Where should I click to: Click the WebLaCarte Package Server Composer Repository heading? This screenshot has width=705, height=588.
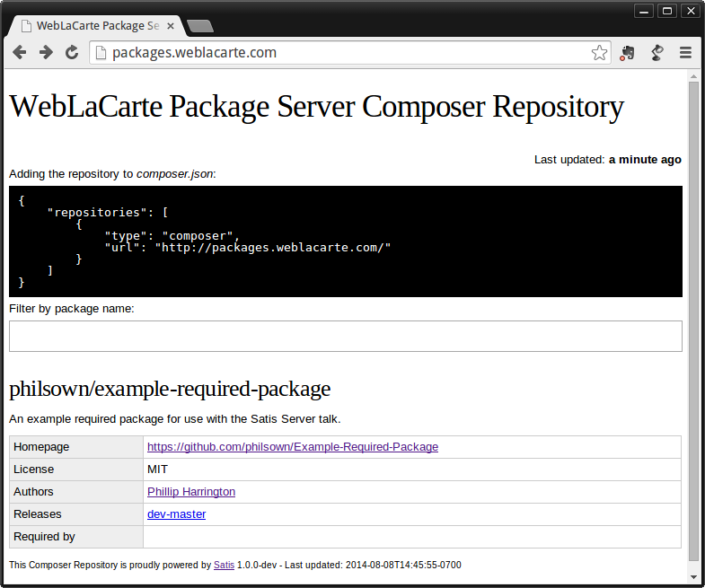coord(316,107)
